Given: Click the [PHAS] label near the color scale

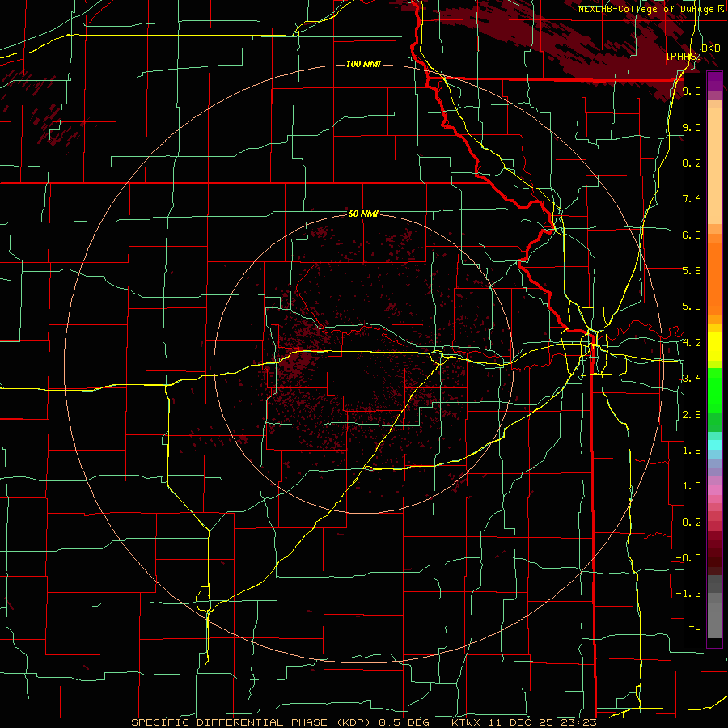Looking at the screenshot, I should coord(684,56).
